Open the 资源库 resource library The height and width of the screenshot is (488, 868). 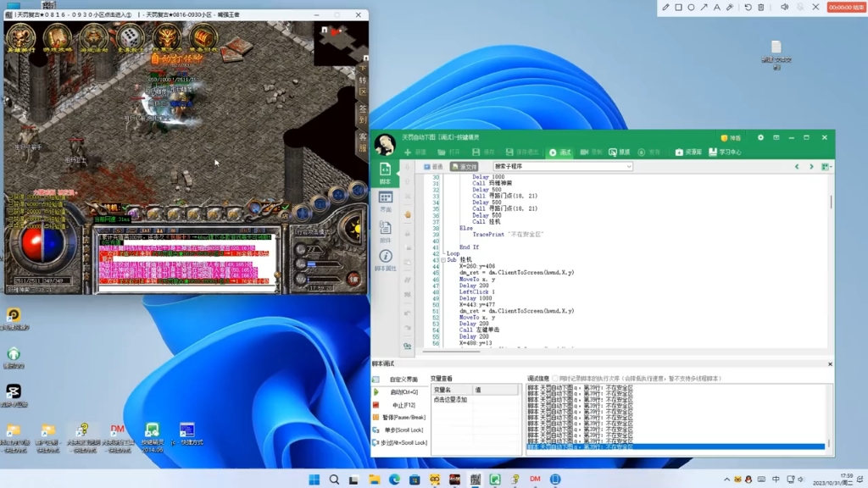[x=687, y=152]
